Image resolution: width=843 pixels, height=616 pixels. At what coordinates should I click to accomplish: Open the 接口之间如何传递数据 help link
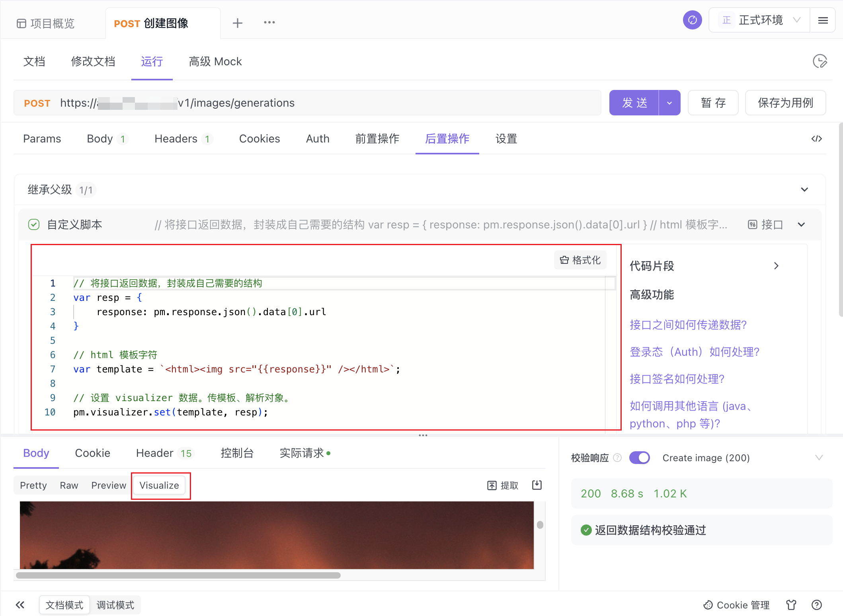click(688, 325)
